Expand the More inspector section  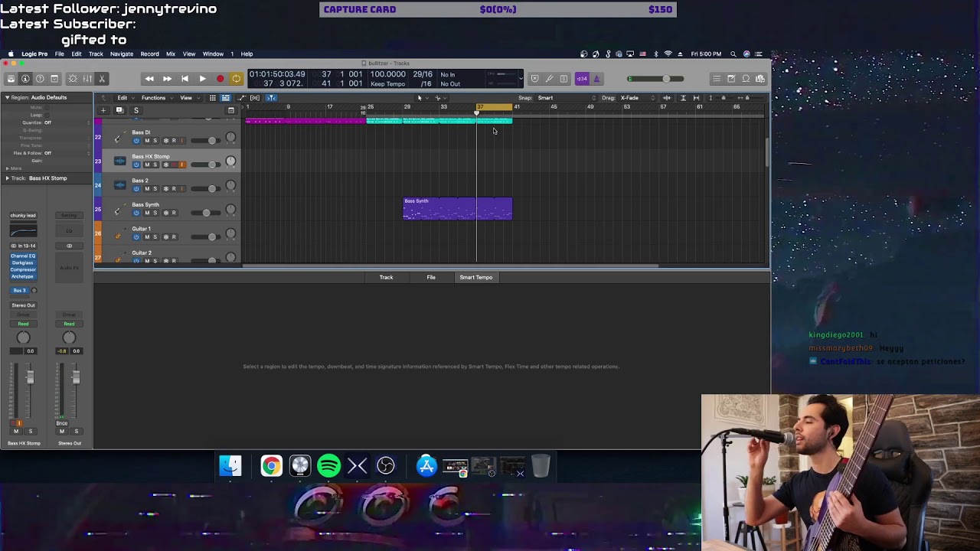(x=7, y=168)
